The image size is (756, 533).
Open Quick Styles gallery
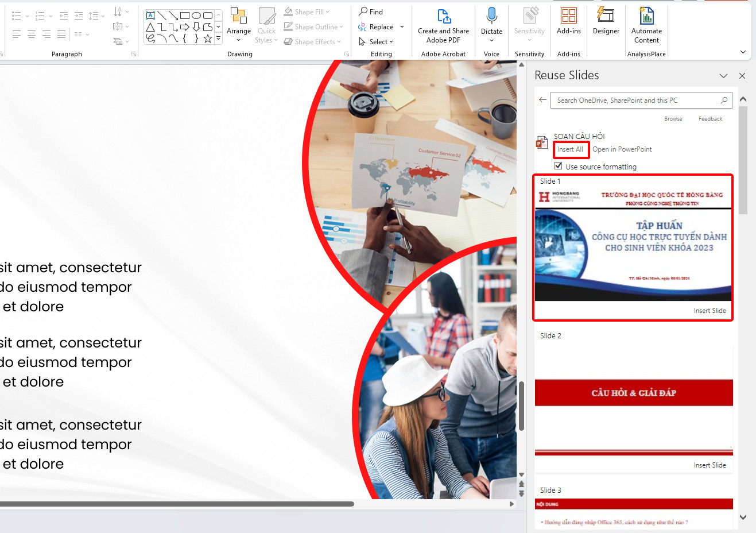(266, 25)
